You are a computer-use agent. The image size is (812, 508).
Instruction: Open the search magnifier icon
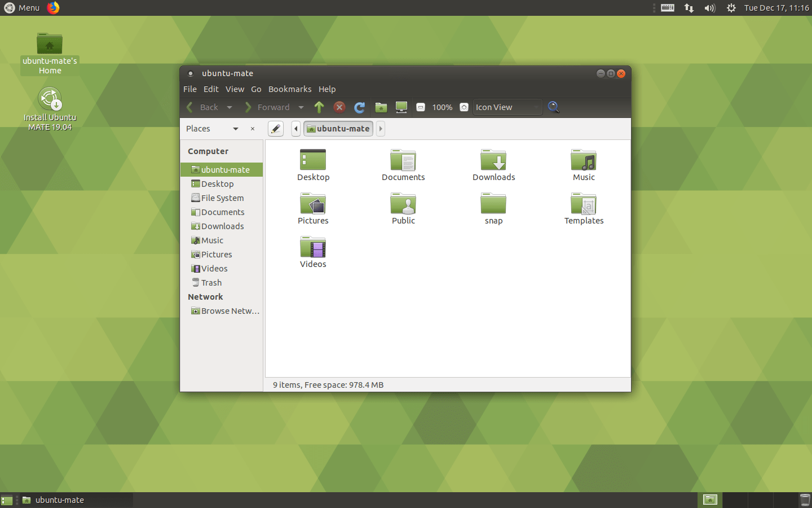(554, 107)
